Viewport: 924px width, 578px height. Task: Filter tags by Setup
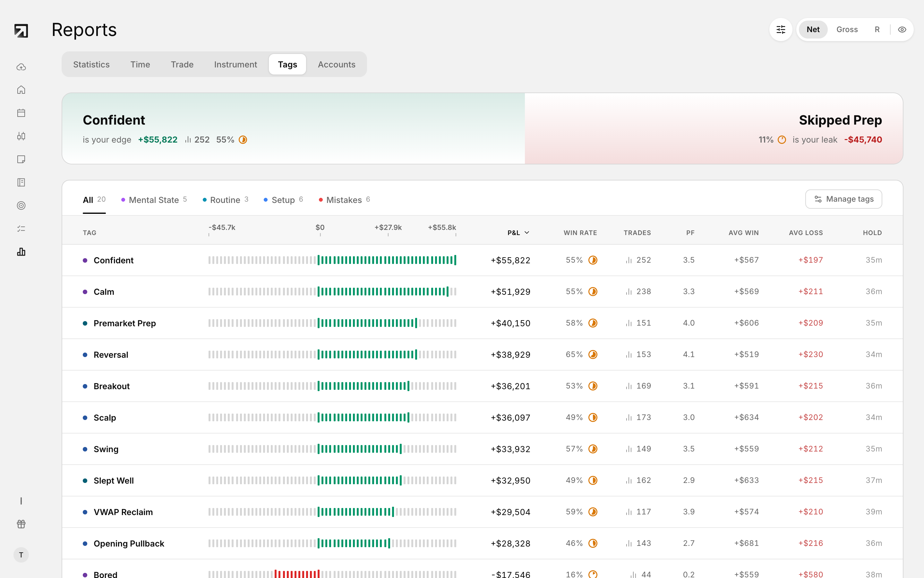point(283,200)
